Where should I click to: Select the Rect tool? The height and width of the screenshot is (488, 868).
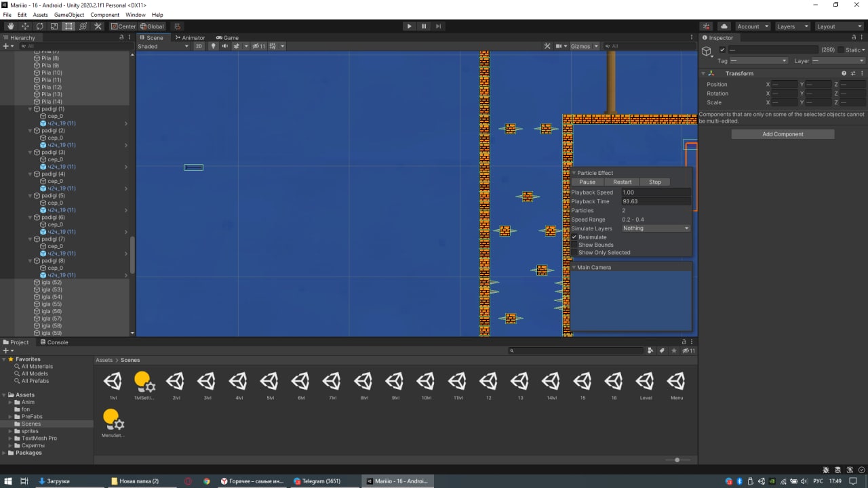[68, 26]
